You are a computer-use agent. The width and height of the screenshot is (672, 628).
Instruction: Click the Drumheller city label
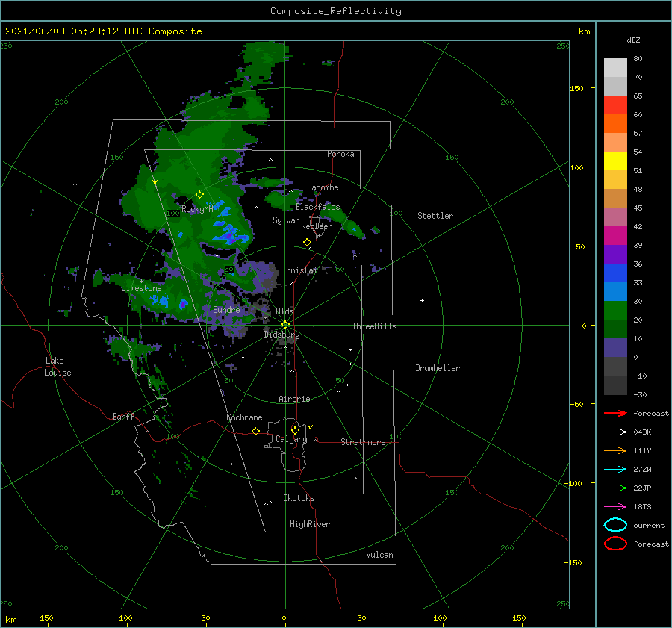point(438,368)
